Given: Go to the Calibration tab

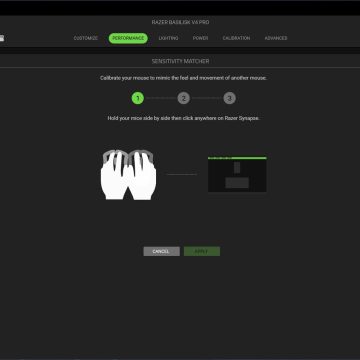Looking at the screenshot, I should click(236, 38).
